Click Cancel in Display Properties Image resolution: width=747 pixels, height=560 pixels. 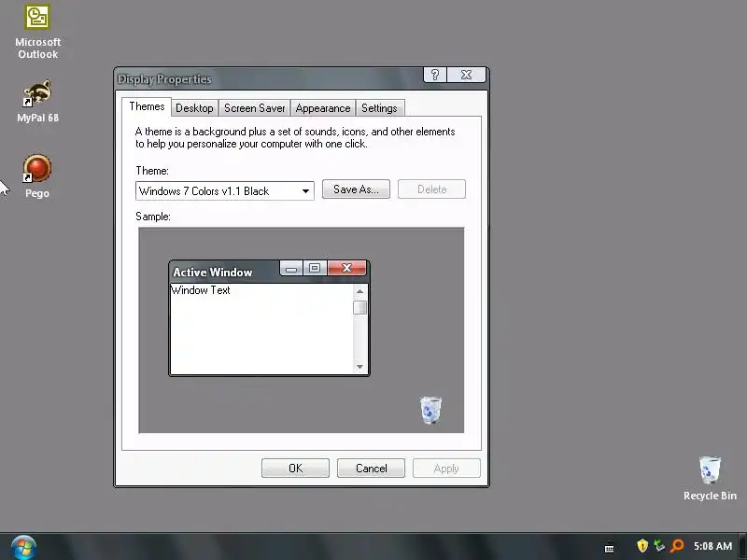tap(371, 469)
